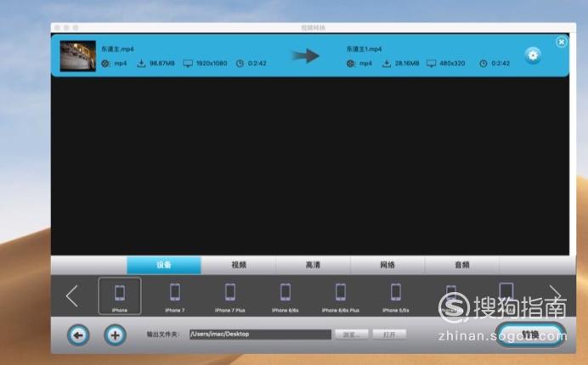588x365 pixels.
Task: Switch to the 音频 tab
Action: 462,265
